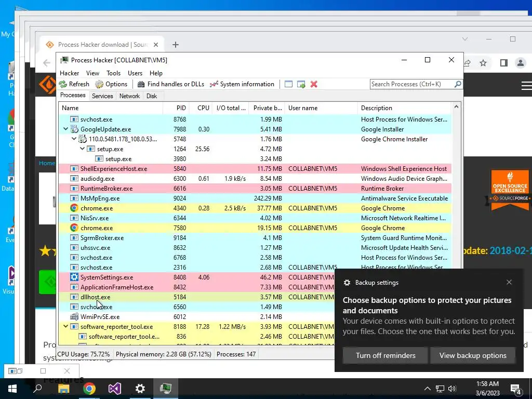Click CPU Usage in status bar

[84, 354]
